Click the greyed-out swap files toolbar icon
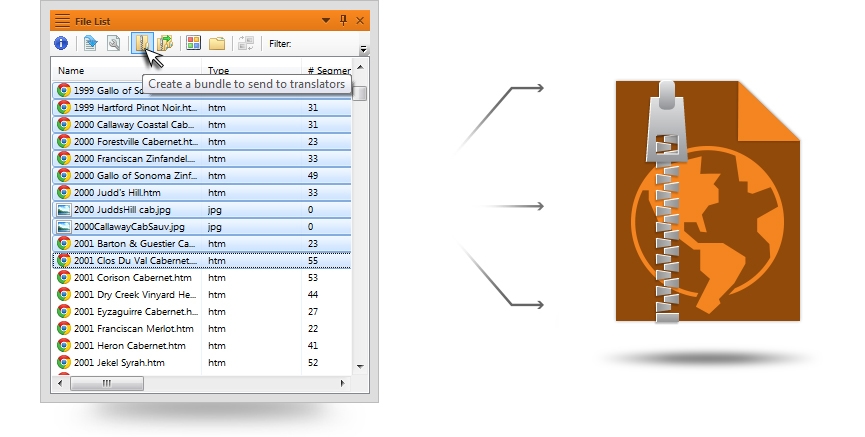865x437 pixels. tap(246, 43)
